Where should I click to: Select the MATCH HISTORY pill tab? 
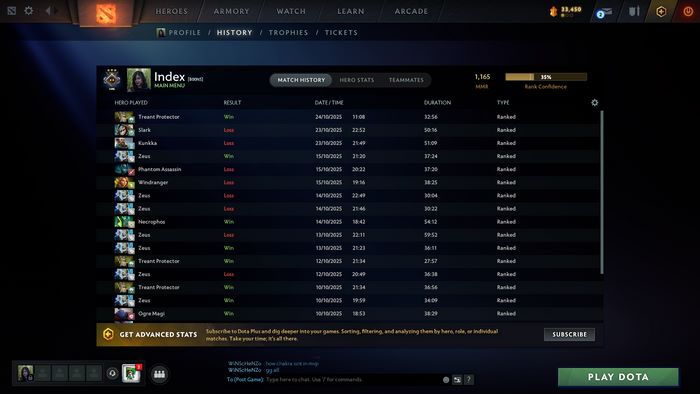(301, 80)
